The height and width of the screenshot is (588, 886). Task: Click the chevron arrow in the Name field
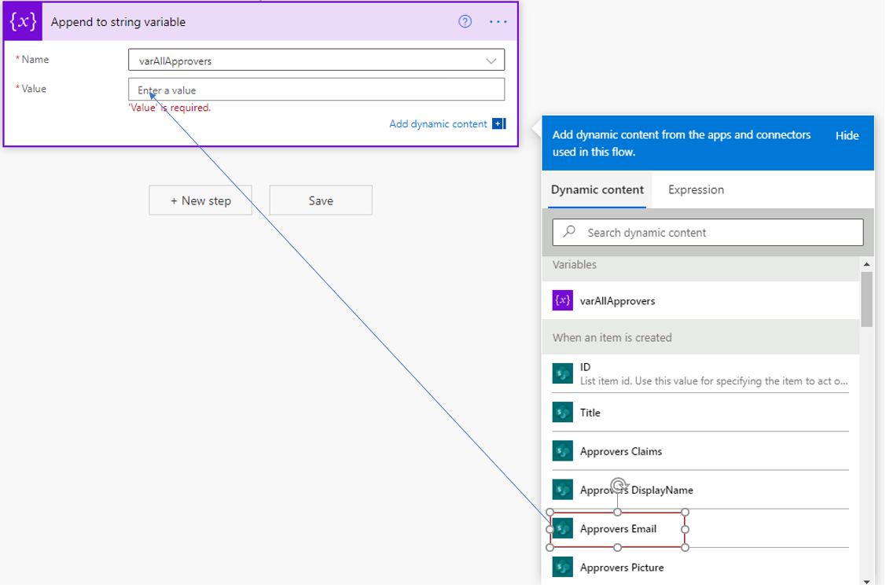tap(491, 61)
